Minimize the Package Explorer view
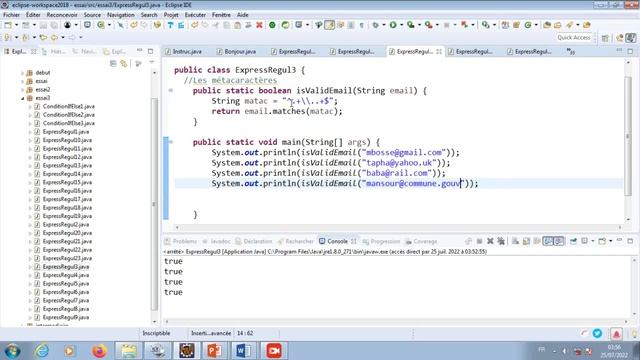The width and height of the screenshot is (640, 360). pos(140,51)
